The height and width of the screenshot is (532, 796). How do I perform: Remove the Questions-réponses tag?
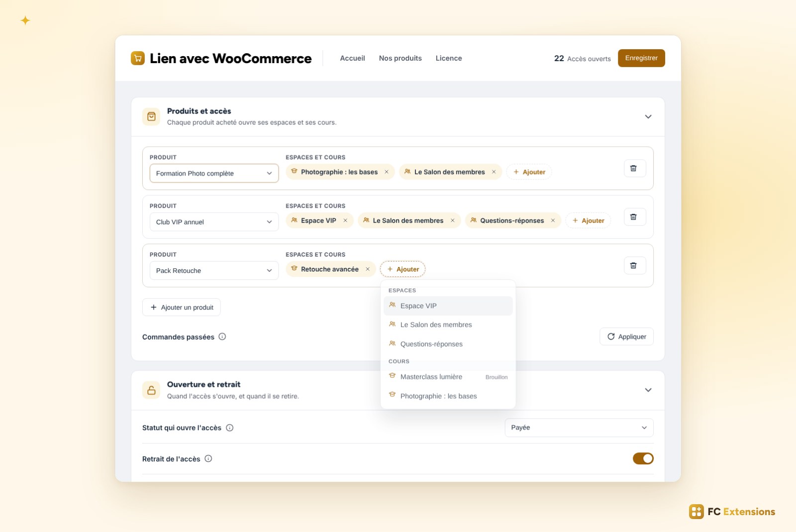[x=553, y=221]
